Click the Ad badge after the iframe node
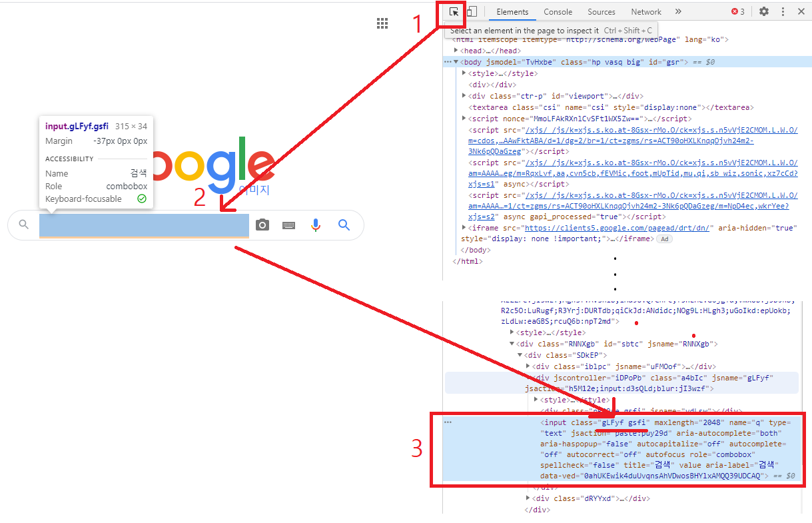The height and width of the screenshot is (523, 812). click(x=664, y=239)
